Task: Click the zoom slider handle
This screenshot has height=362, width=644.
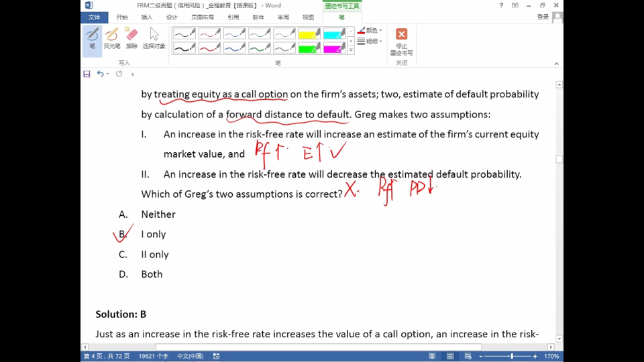Action: click(x=512, y=356)
